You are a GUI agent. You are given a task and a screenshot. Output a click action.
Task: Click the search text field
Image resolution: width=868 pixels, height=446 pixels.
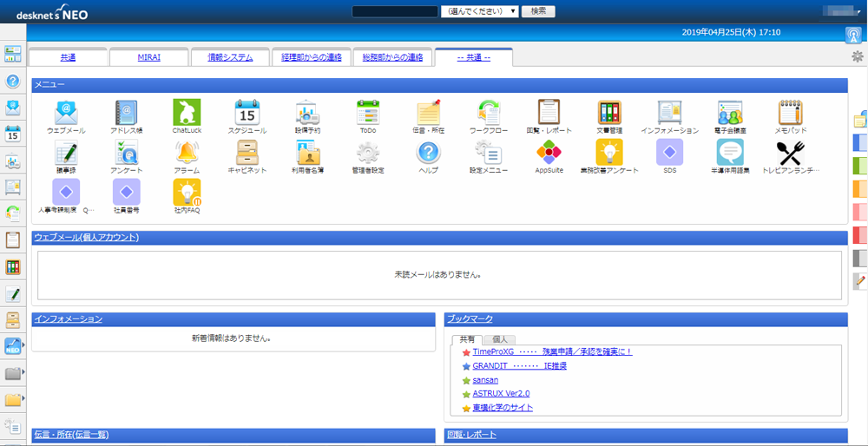coord(395,11)
